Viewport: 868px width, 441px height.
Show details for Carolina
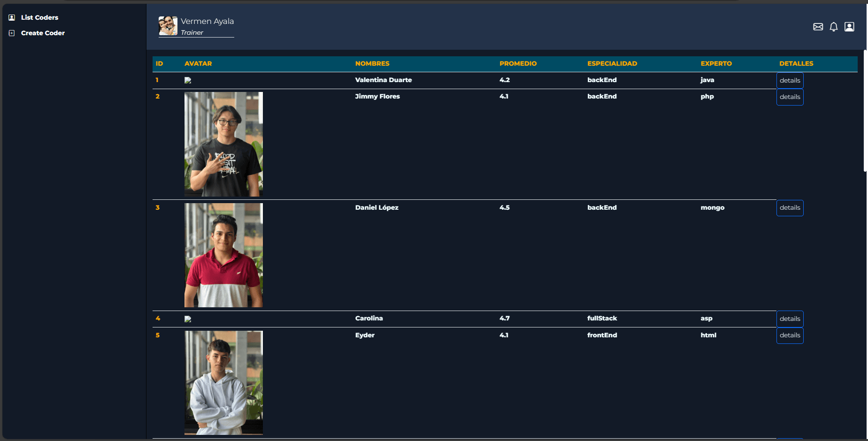790,319
